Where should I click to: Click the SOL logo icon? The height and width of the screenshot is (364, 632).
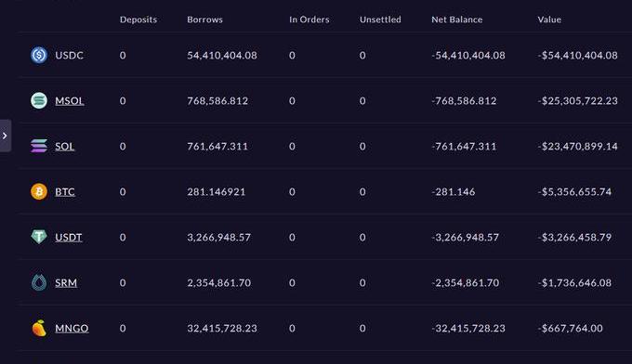click(39, 146)
